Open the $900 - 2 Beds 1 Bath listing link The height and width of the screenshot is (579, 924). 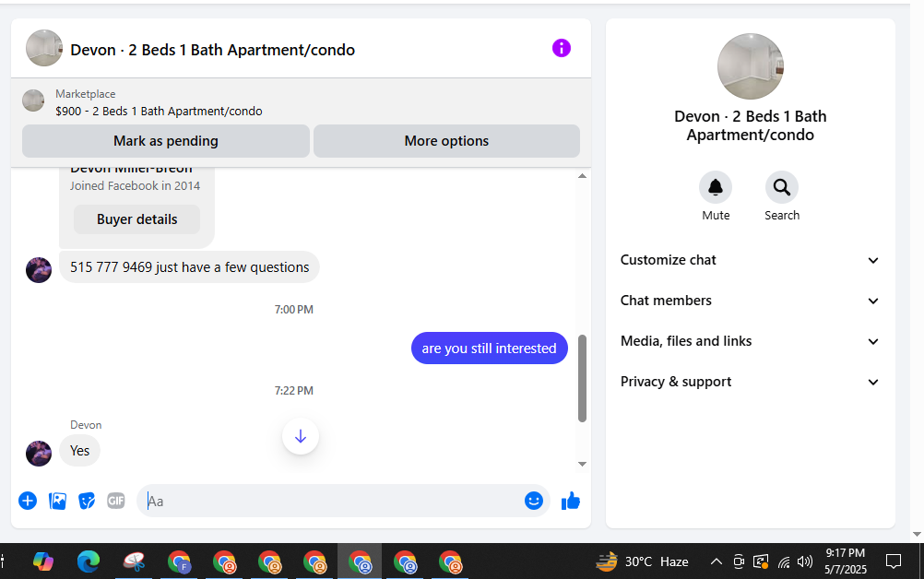click(x=160, y=112)
